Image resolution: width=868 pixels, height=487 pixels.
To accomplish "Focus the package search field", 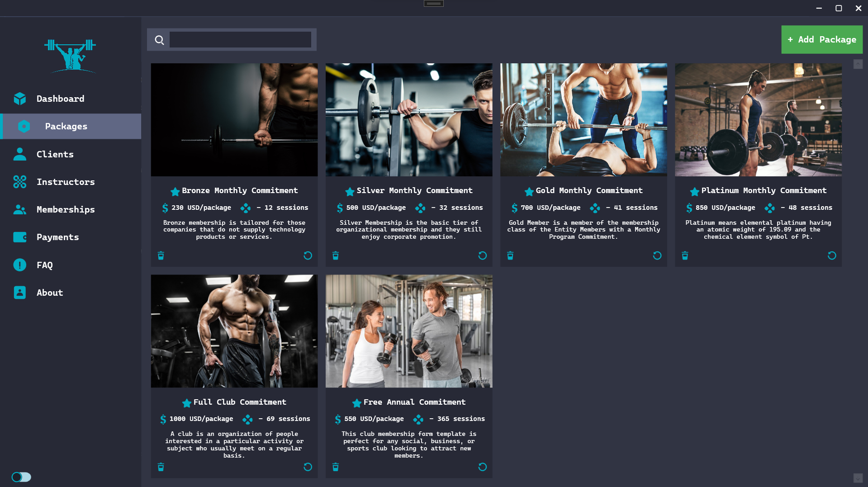I will point(240,40).
